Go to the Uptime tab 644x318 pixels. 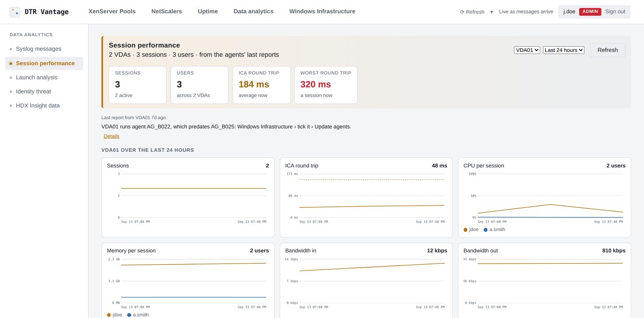[208, 11]
